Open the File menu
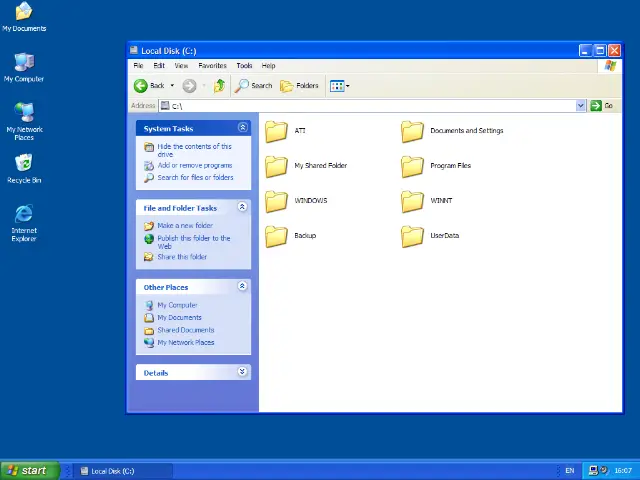 (x=138, y=66)
